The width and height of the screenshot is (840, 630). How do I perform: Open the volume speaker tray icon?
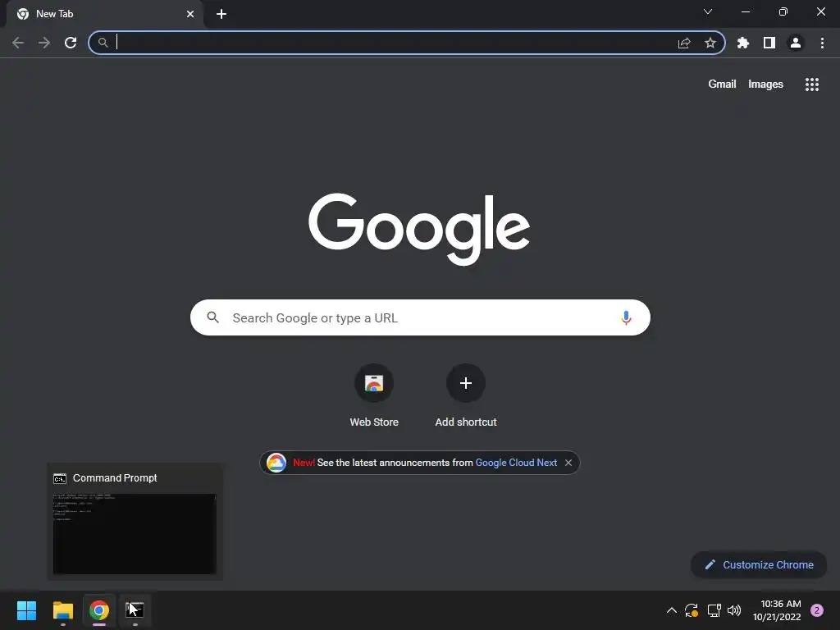tap(734, 610)
